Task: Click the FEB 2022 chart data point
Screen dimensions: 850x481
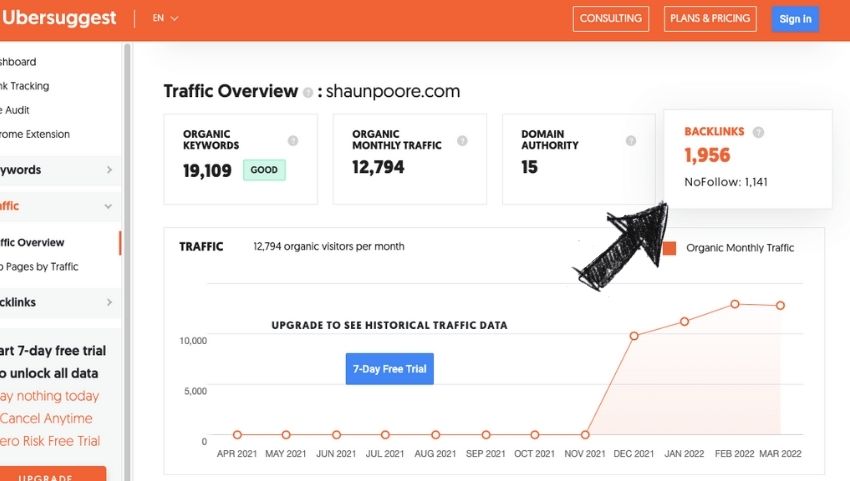Action: 735,304
